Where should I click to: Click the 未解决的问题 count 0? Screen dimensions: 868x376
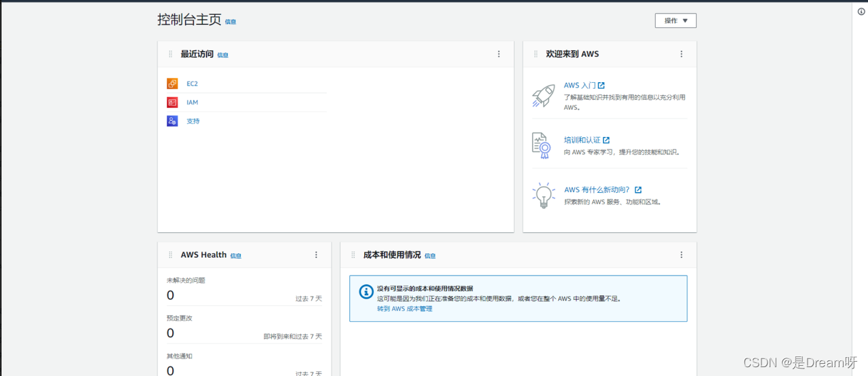pos(170,295)
